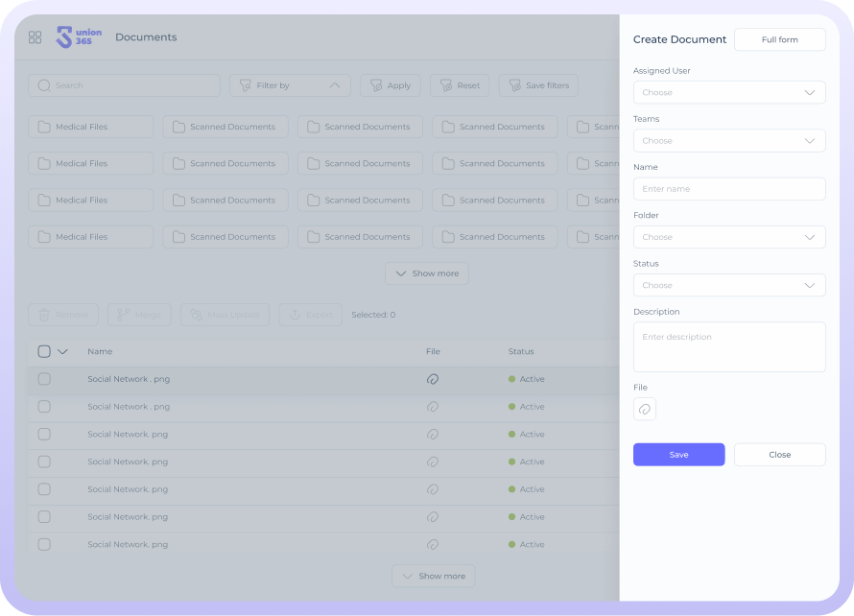
Task: Click the purple Save button
Action: pyautogui.click(x=678, y=455)
